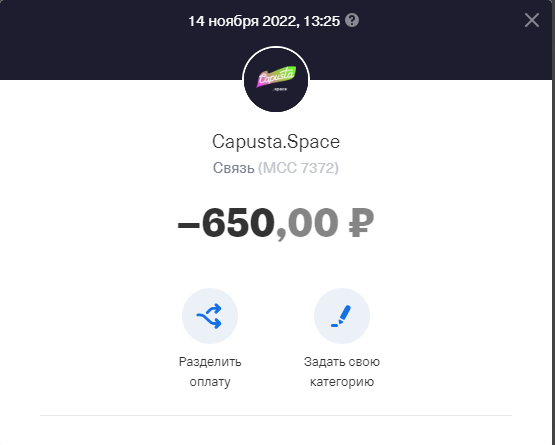Click the date '14 ноября 2022, 13:25'

pos(264,21)
